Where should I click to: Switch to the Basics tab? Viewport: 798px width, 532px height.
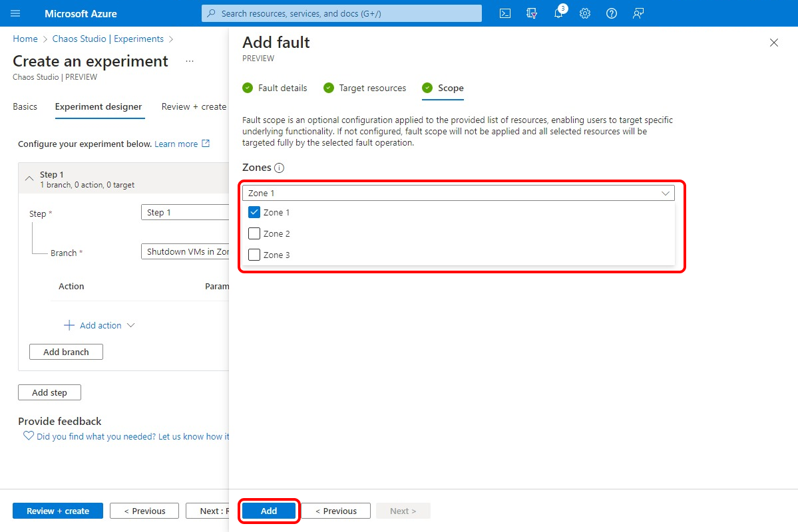pyautogui.click(x=25, y=106)
